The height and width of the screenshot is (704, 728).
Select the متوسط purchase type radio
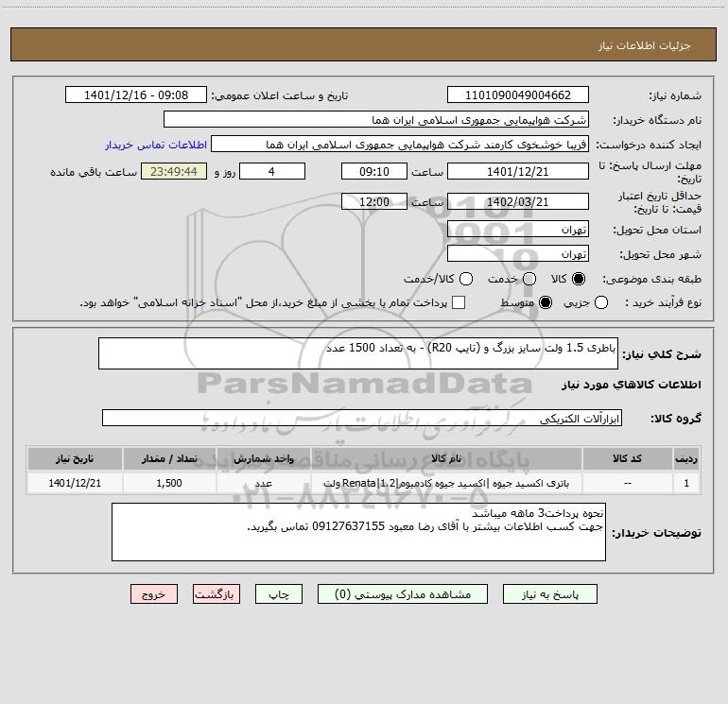(546, 302)
